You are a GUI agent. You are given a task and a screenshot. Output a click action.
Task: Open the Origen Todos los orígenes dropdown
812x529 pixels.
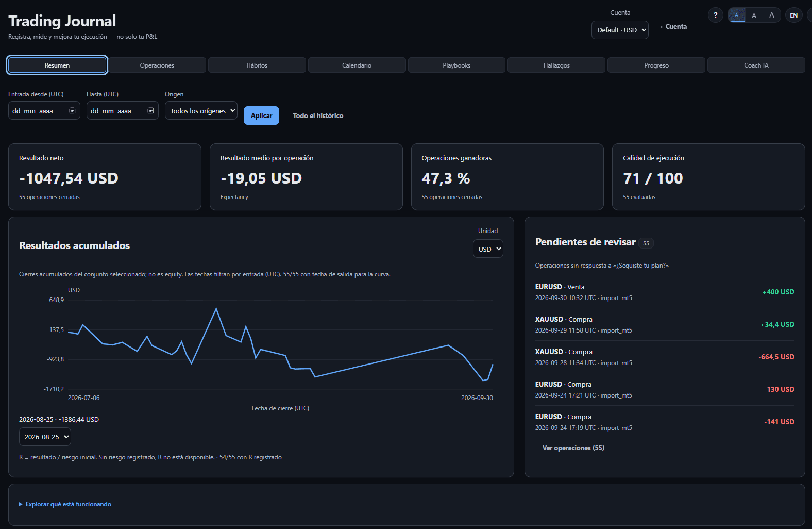click(x=201, y=111)
